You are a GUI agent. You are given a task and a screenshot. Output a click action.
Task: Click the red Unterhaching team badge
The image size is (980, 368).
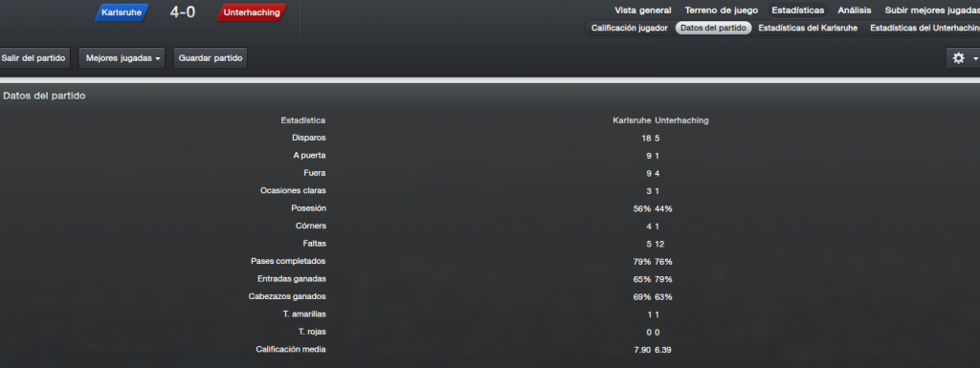(252, 12)
